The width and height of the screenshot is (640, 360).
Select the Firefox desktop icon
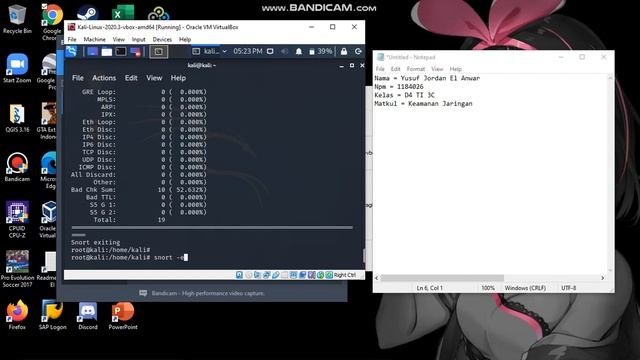[x=17, y=315]
